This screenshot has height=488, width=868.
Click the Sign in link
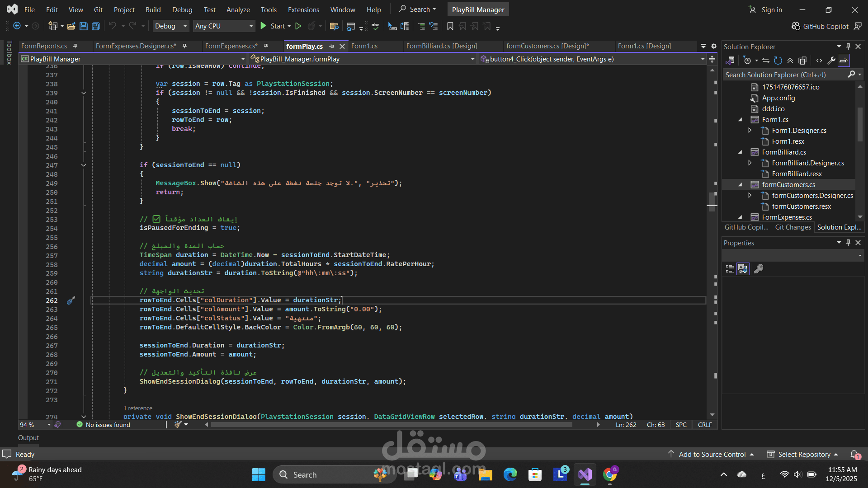point(771,9)
